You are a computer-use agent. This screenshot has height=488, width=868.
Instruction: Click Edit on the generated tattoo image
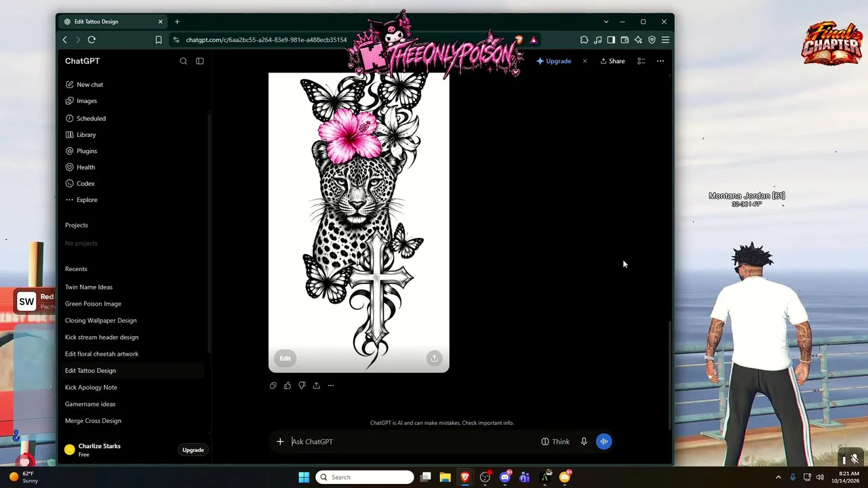click(x=285, y=359)
